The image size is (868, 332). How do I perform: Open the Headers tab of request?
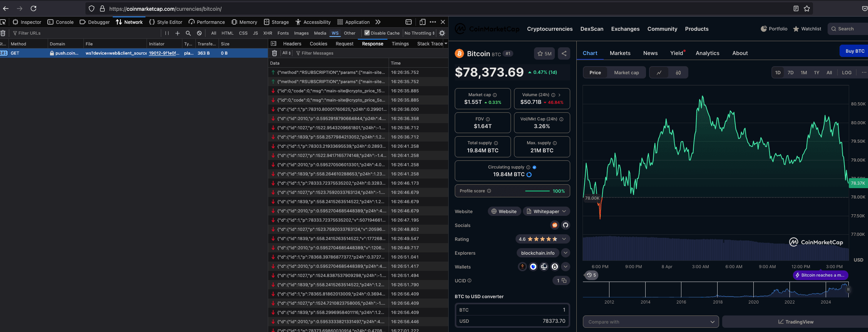coord(292,43)
